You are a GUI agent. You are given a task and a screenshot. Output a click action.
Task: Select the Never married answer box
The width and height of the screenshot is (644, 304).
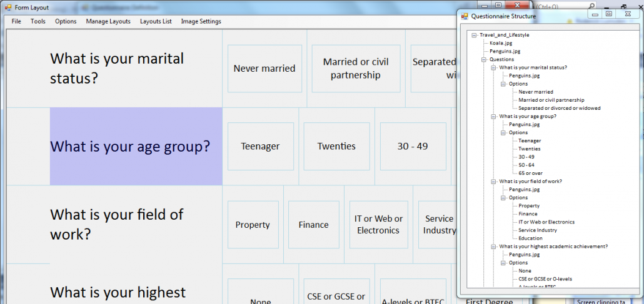(x=264, y=69)
